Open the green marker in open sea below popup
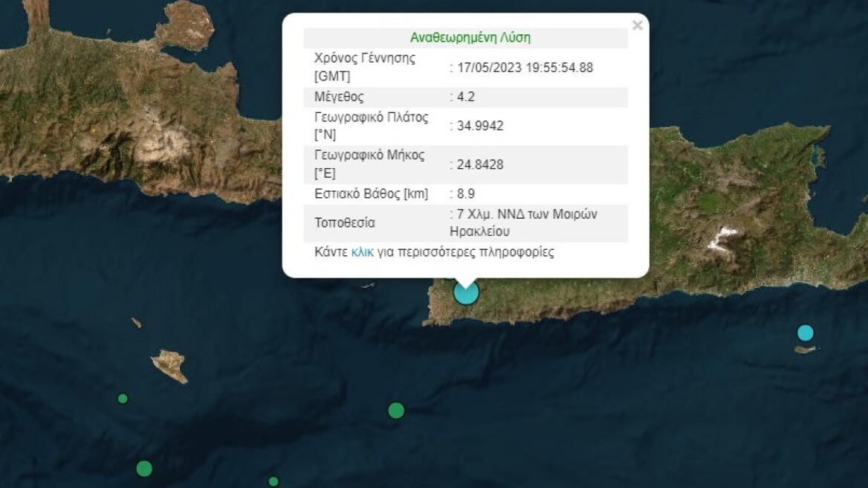This screenshot has height=488, width=868. coord(396,410)
